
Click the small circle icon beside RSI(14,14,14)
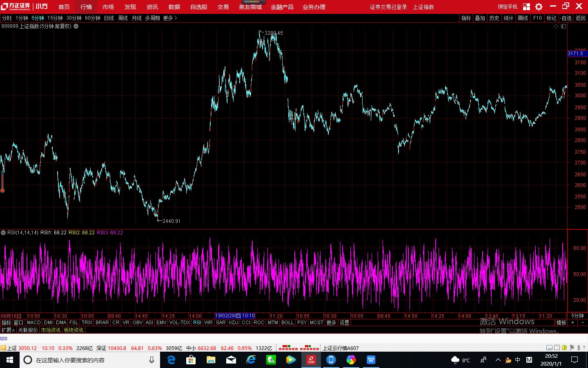coord(3,233)
